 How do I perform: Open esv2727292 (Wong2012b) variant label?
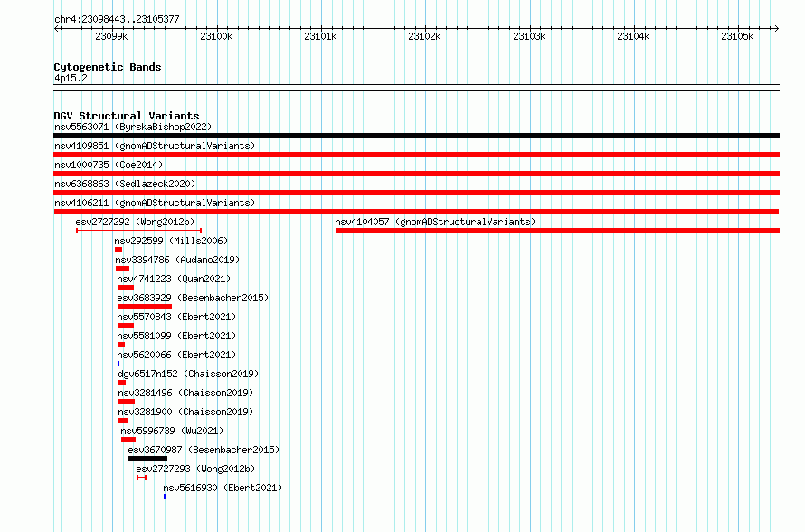click(135, 222)
